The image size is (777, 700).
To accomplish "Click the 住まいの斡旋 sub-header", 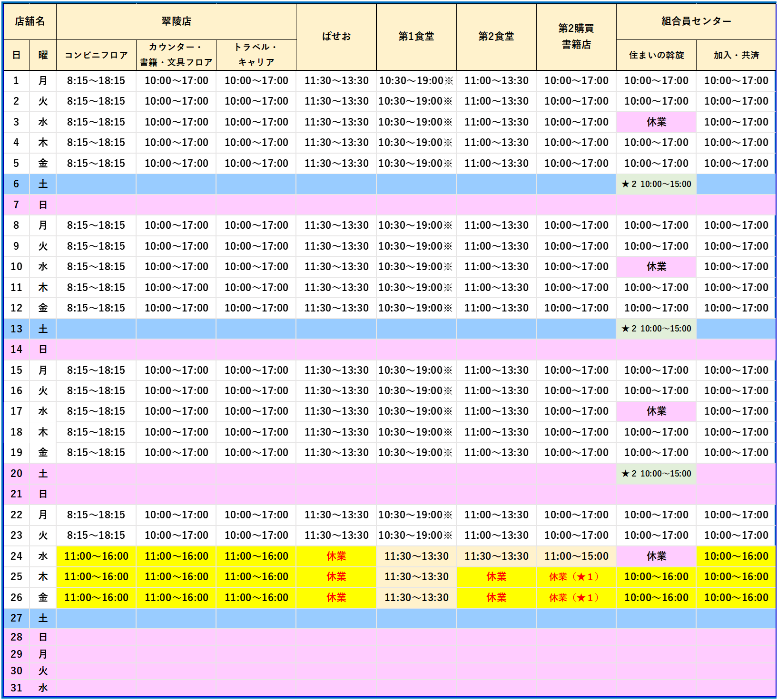I will pyautogui.click(x=656, y=55).
